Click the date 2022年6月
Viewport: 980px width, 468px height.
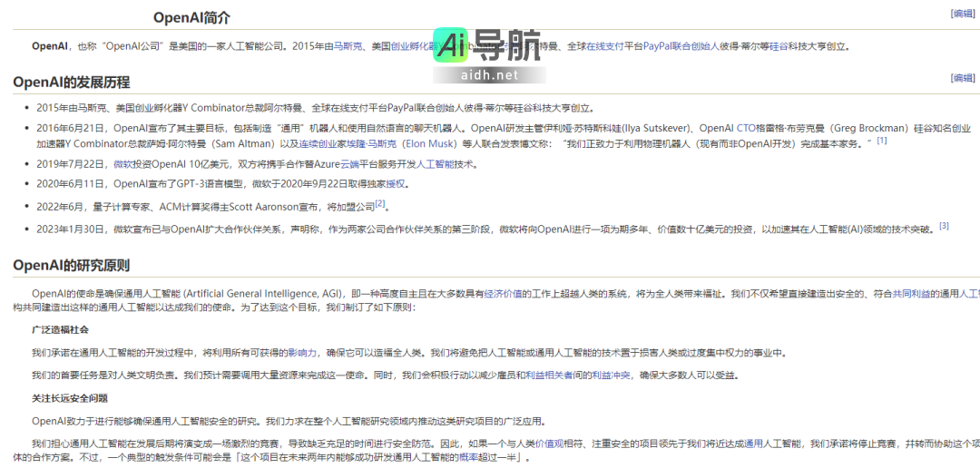[62, 206]
